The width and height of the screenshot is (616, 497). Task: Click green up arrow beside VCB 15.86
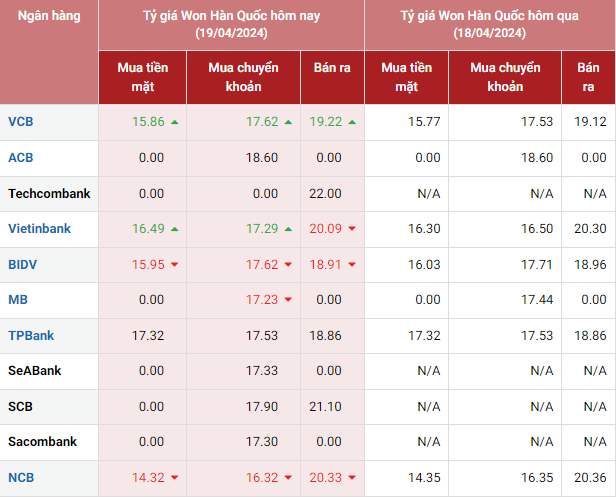tap(175, 122)
